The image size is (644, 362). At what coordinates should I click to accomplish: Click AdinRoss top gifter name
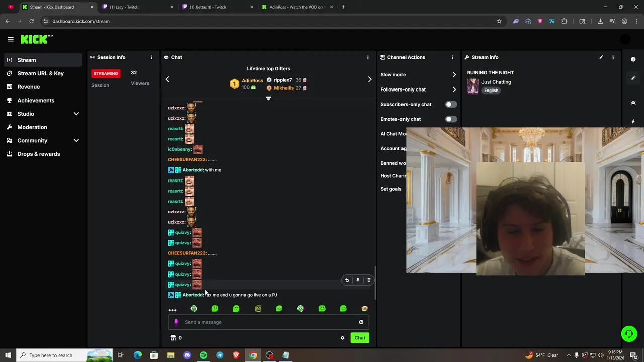coord(252,81)
